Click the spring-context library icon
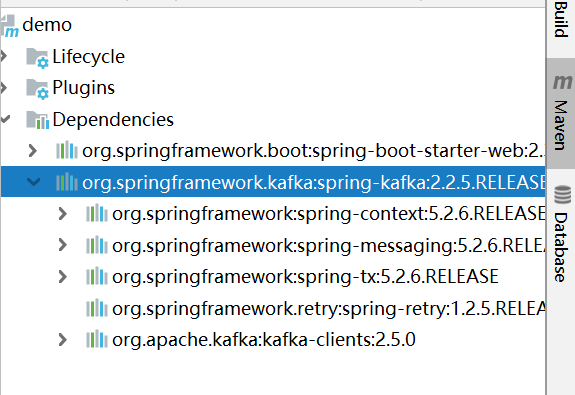 (97, 213)
